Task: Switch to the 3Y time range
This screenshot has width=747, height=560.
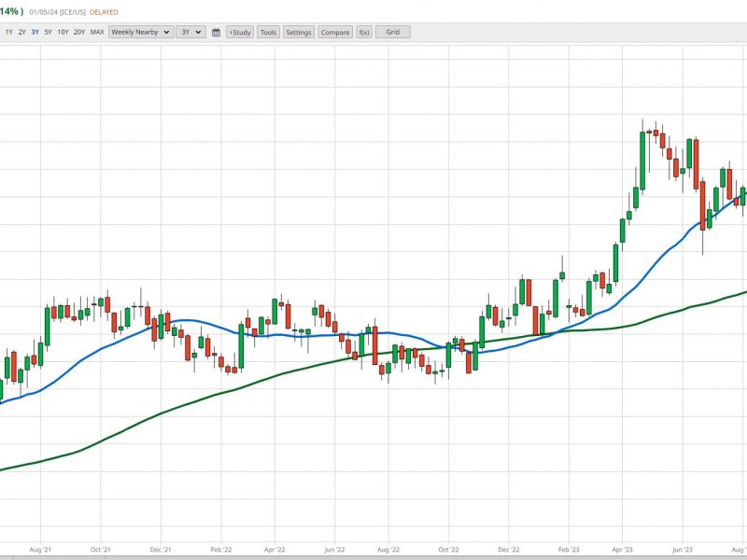Action: (x=35, y=33)
